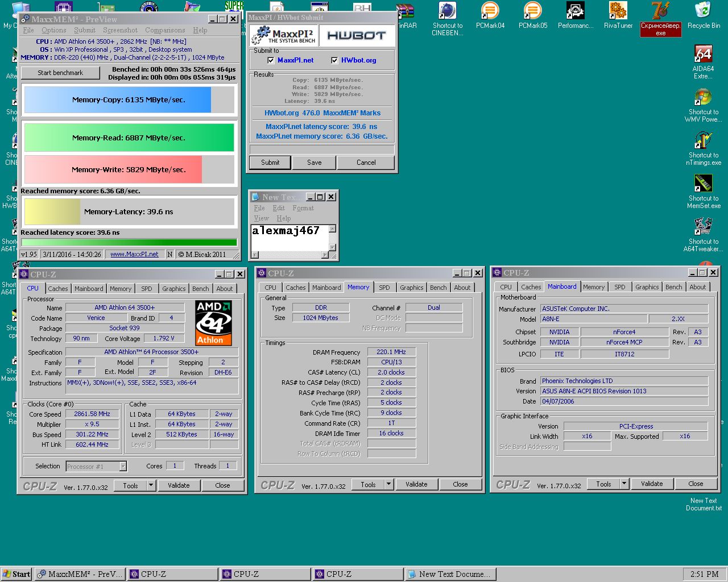The height and width of the screenshot is (582, 728).
Task: Click the Memory-Read result bar
Action: pos(129,138)
